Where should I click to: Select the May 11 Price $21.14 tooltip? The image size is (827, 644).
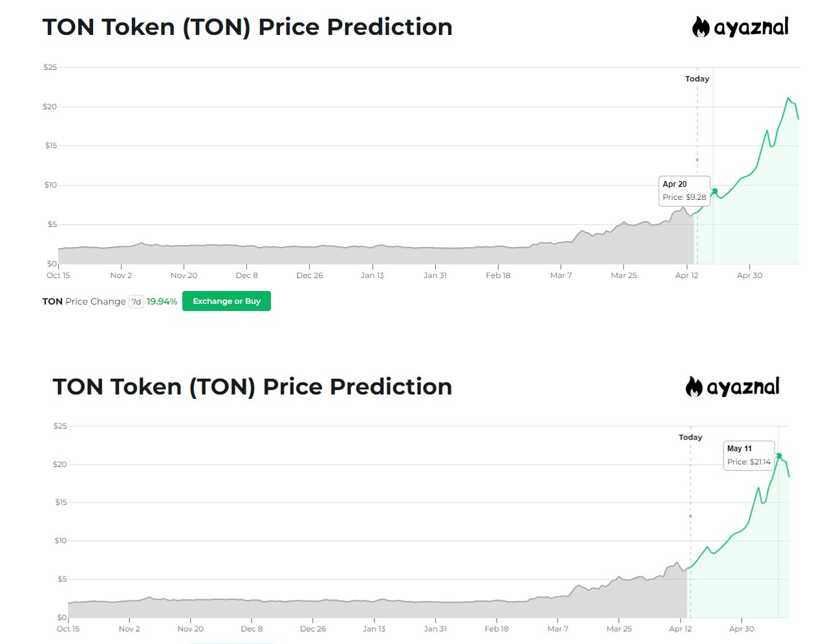748,455
